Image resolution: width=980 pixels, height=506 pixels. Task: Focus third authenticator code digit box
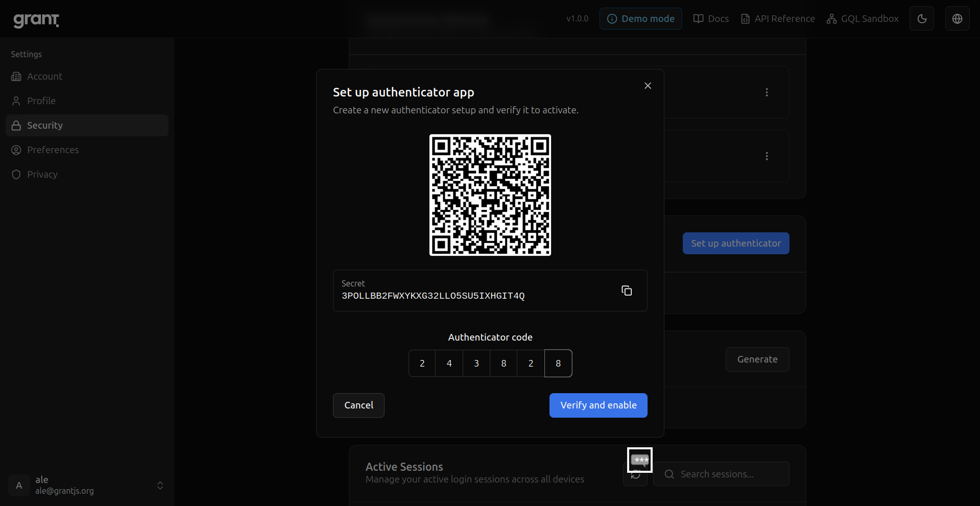(476, 364)
